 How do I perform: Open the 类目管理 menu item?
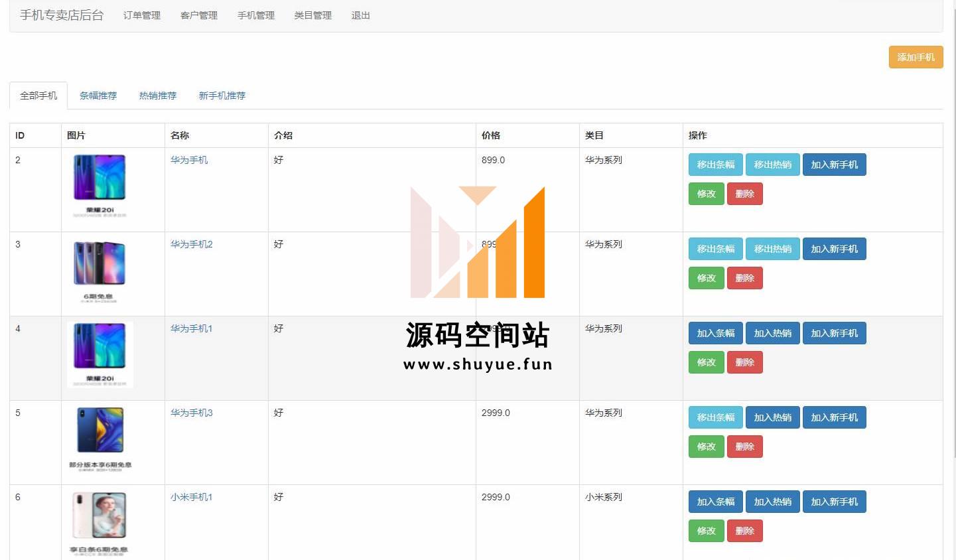click(x=313, y=15)
